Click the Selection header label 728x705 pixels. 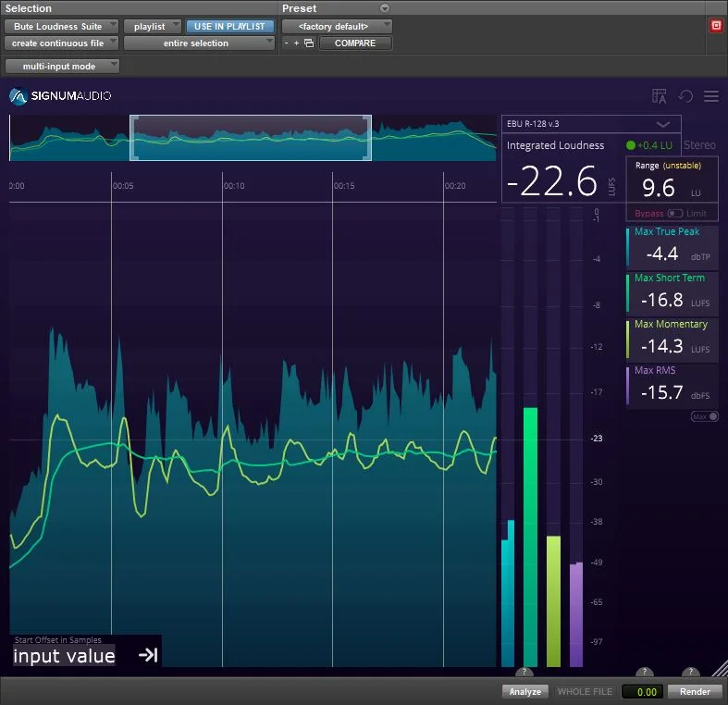pos(29,8)
